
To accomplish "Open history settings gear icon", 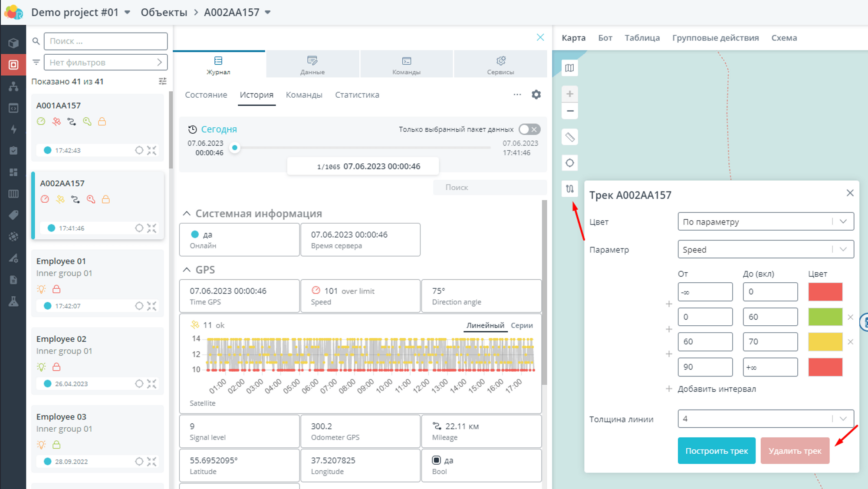I will tap(536, 94).
